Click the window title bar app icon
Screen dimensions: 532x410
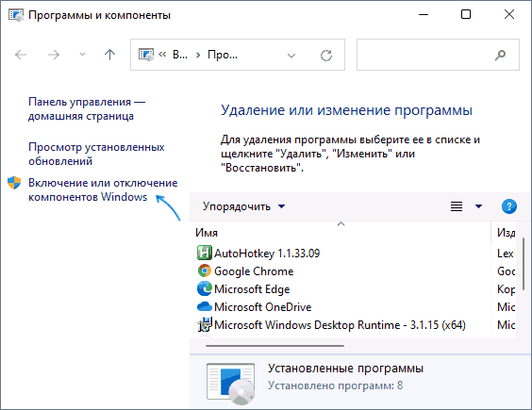16,15
